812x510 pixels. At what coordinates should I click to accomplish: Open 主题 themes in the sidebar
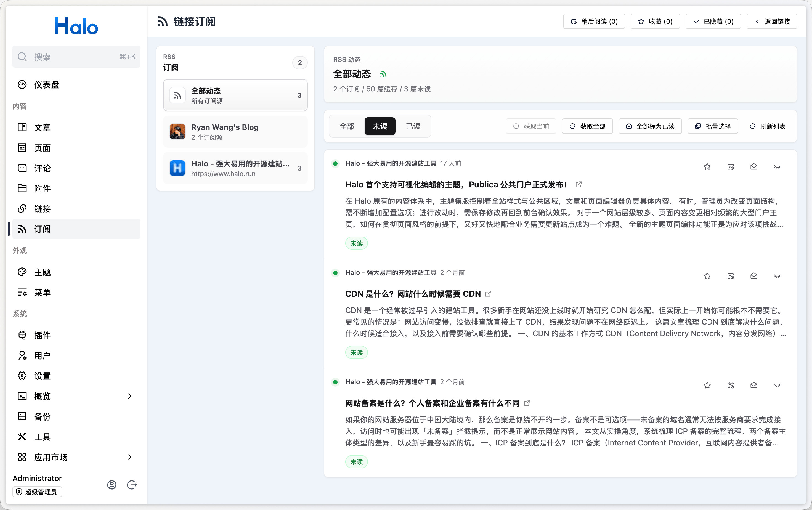pos(76,272)
